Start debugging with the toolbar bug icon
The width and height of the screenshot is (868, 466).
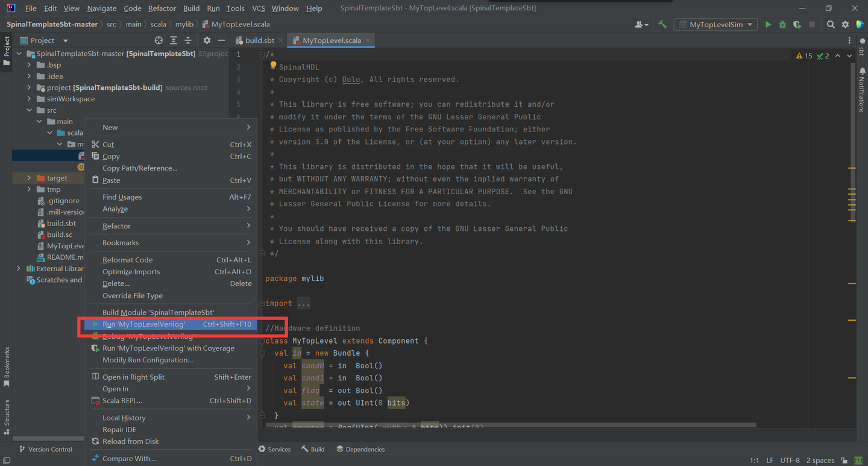tap(782, 25)
